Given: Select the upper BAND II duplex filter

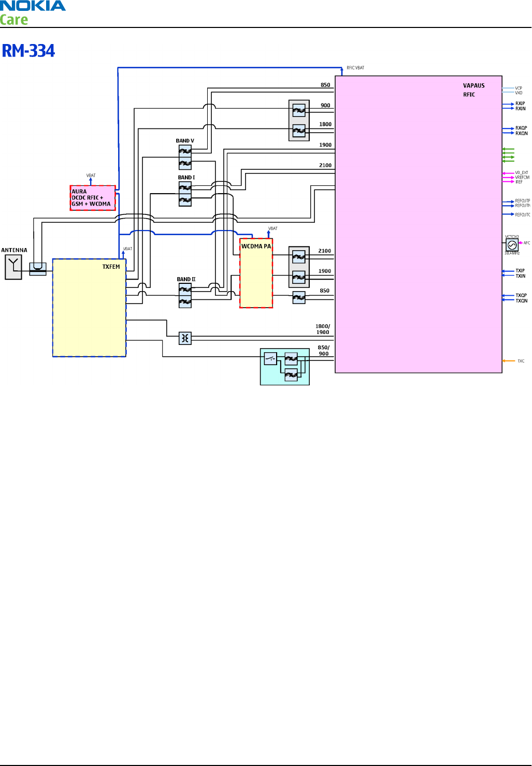Looking at the screenshot, I should click(185, 290).
